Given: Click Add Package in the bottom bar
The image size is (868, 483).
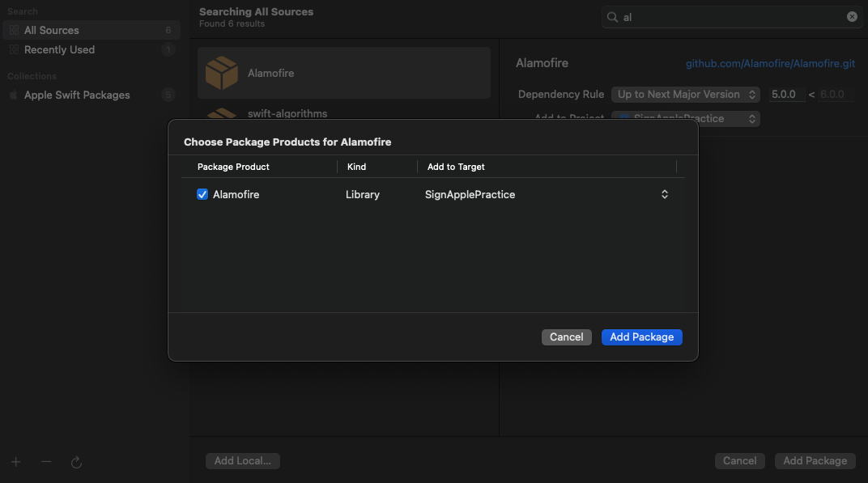Looking at the screenshot, I should 815,461.
